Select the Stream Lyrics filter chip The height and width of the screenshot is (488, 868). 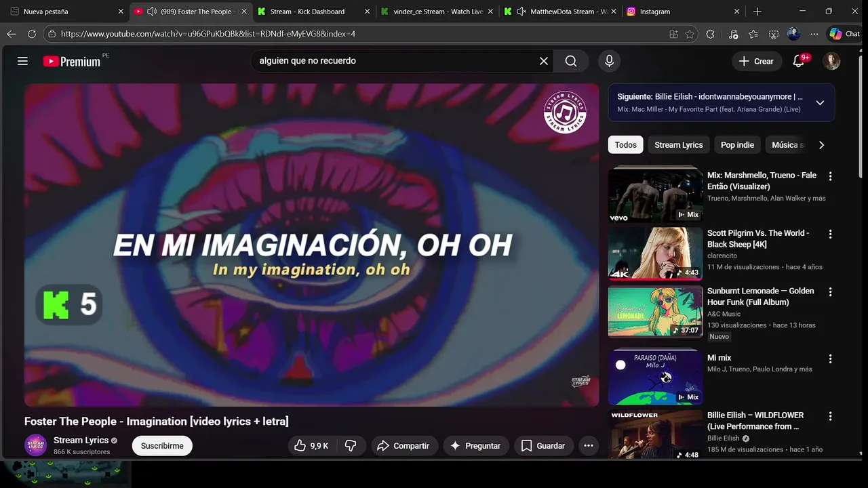[x=679, y=145]
